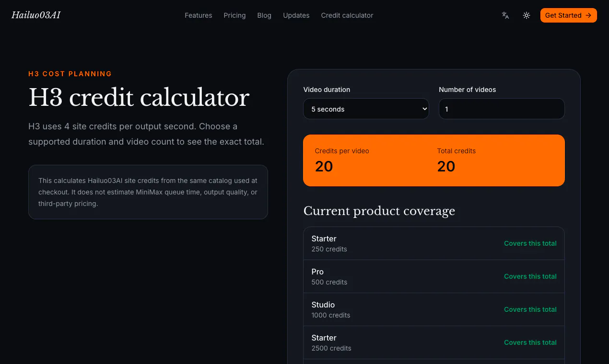Open the Features menu item
This screenshot has height=364, width=609.
(x=199, y=15)
